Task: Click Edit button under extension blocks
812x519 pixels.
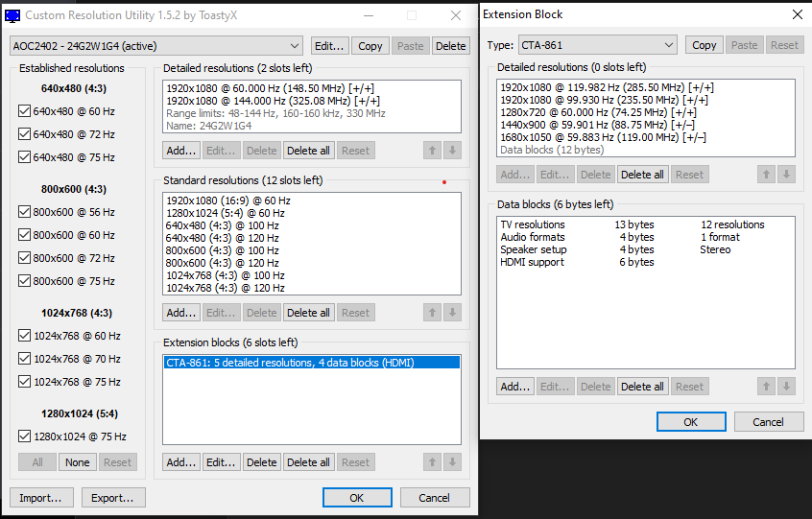Action: [220, 461]
